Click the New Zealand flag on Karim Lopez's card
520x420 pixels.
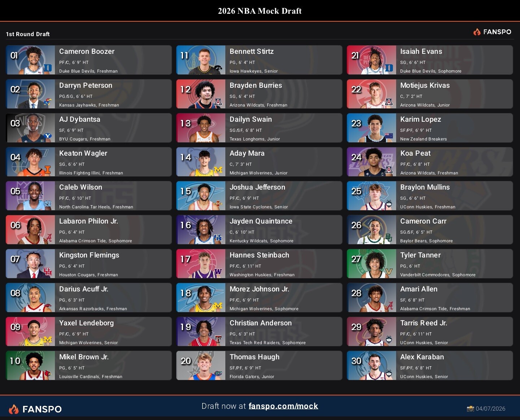pyautogui.click(x=389, y=136)
